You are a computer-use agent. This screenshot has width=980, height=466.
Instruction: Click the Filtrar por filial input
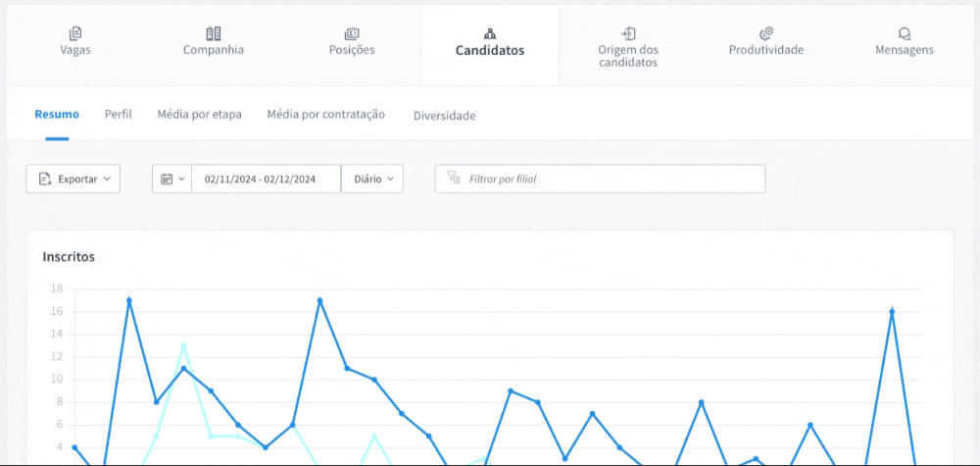pyautogui.click(x=608, y=180)
